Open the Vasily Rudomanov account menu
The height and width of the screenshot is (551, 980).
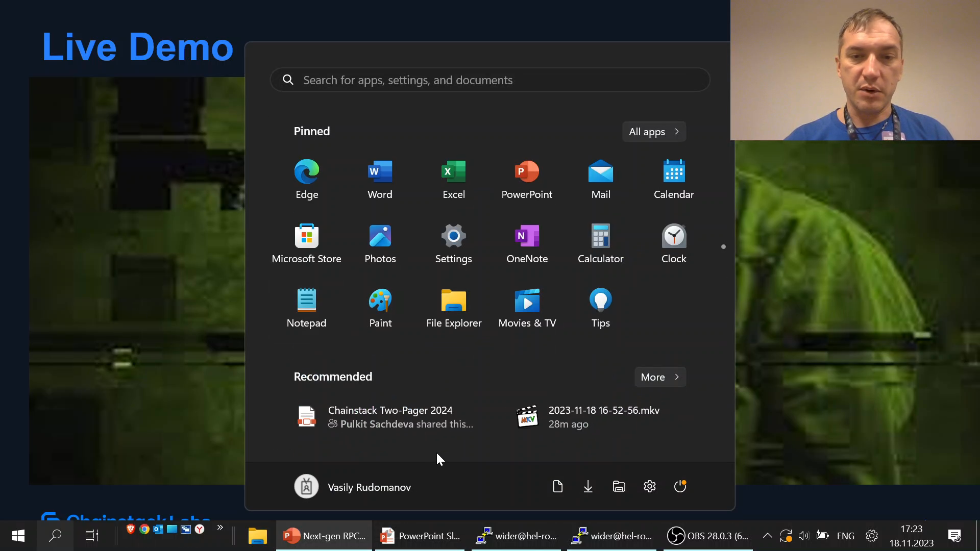[353, 487]
